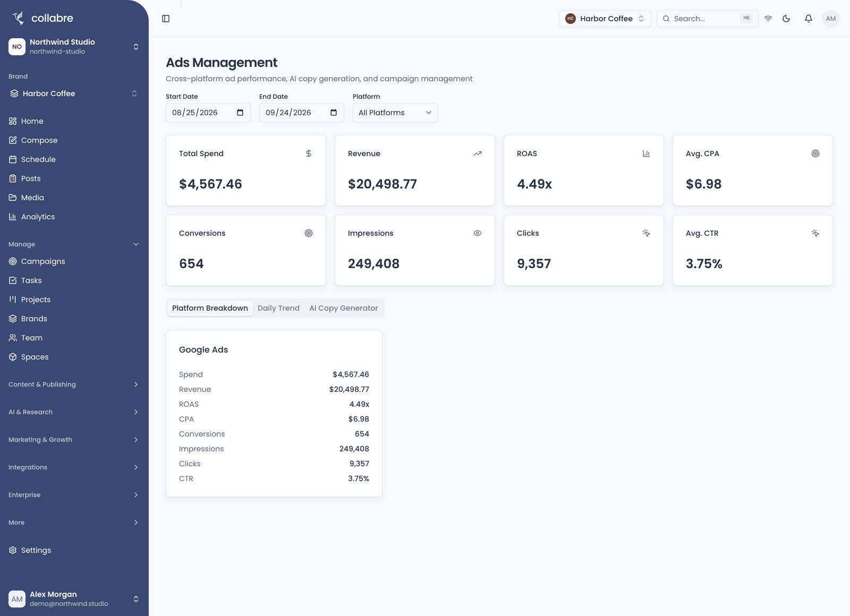Open Home from the sidebar

[74, 121]
